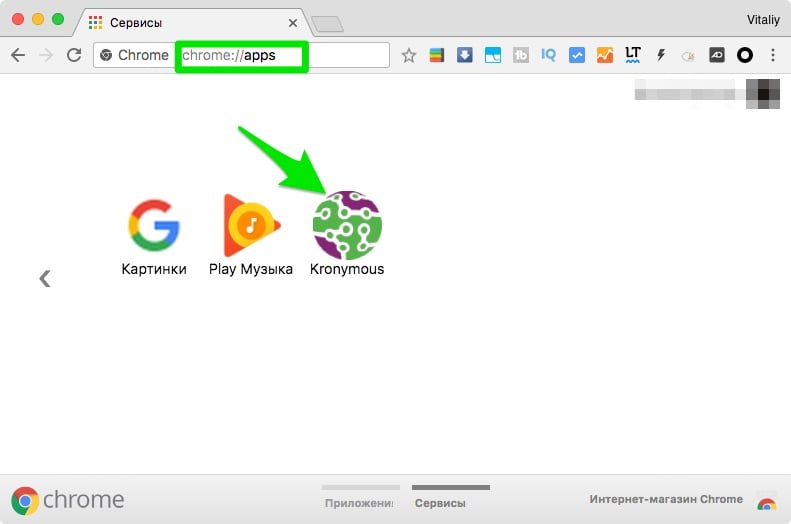Click the blue checkmark extension icon
This screenshot has width=791, height=524.
pyautogui.click(x=576, y=56)
